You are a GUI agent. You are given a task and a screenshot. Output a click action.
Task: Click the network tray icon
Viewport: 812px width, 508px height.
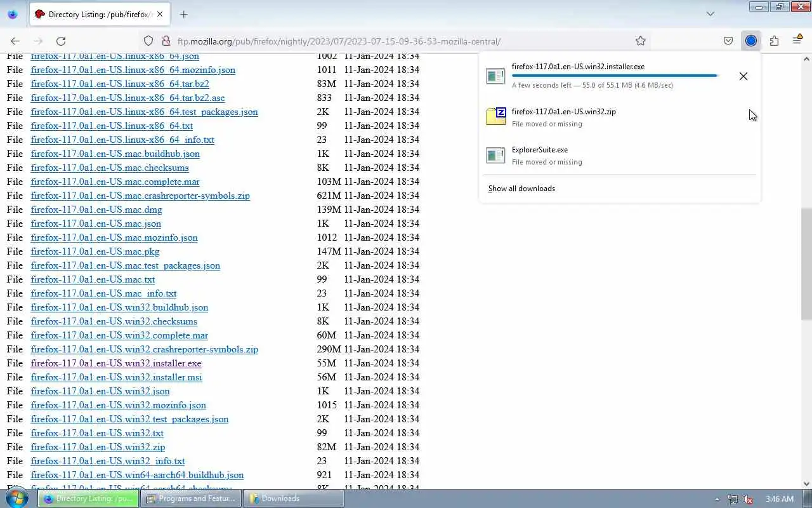pyautogui.click(x=733, y=499)
